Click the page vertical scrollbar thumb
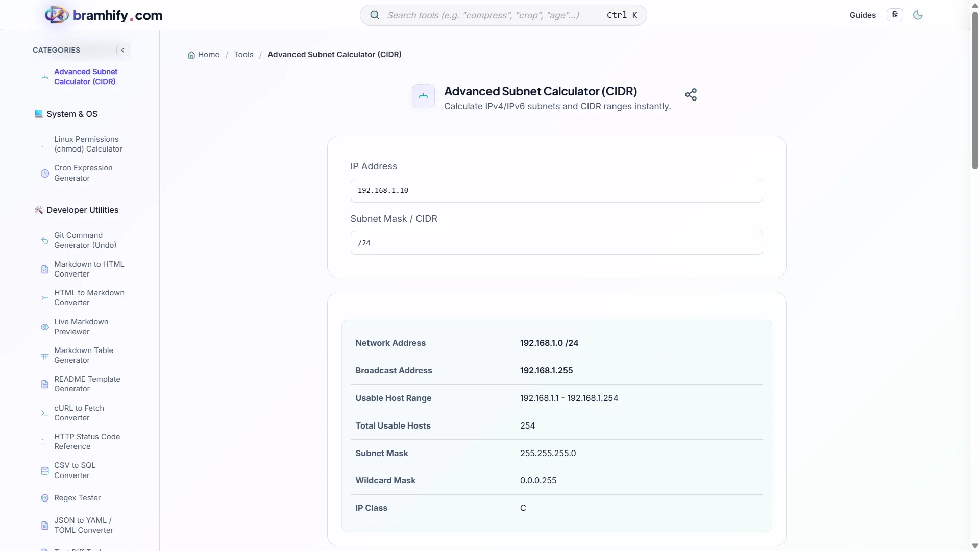Screen dimensions: 980x551 [x=975, y=90]
